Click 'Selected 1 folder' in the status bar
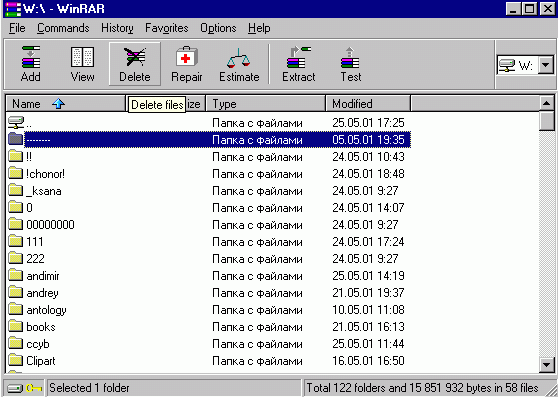This screenshot has width=558, height=397. pyautogui.click(x=89, y=388)
